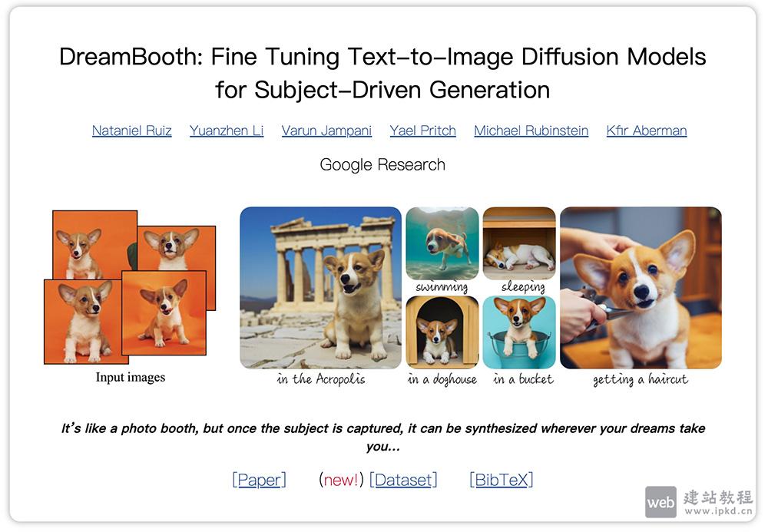Click the gray web watermark logo
The width and height of the screenshot is (768, 532).
[x=660, y=502]
